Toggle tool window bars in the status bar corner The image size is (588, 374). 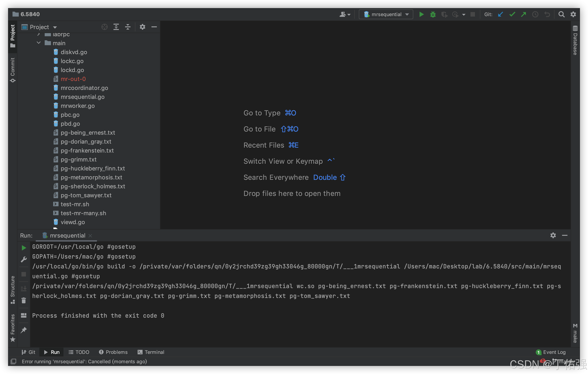click(14, 361)
